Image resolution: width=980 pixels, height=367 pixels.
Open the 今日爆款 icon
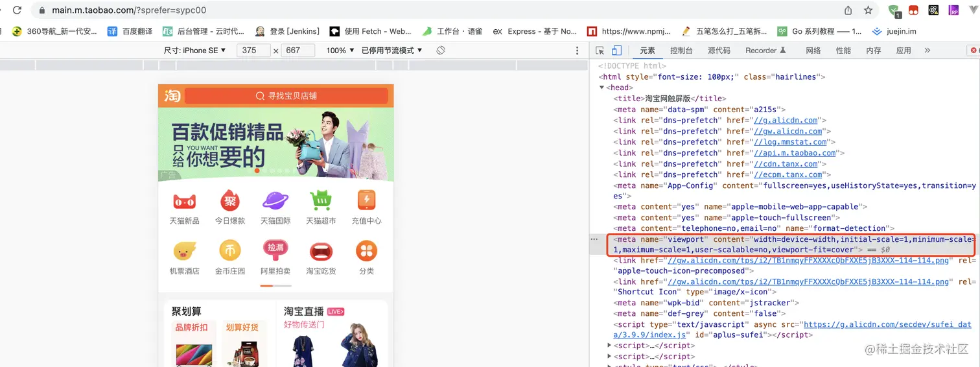(x=230, y=201)
